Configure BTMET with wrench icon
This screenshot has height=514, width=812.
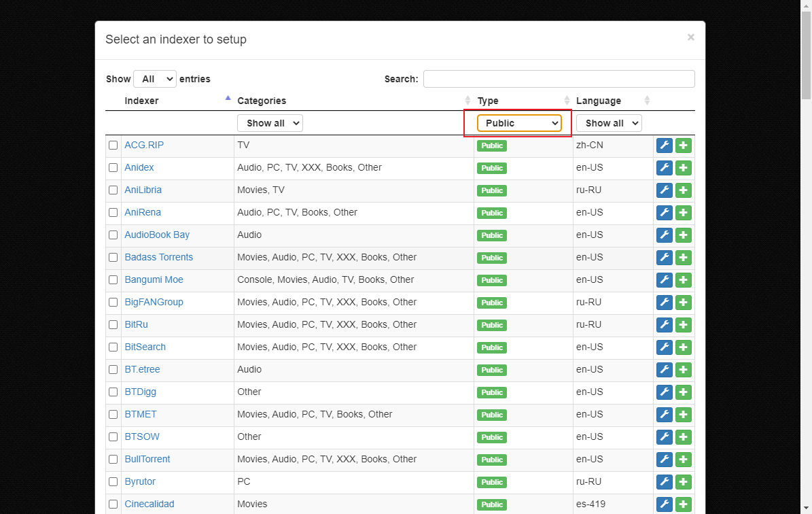pos(665,415)
